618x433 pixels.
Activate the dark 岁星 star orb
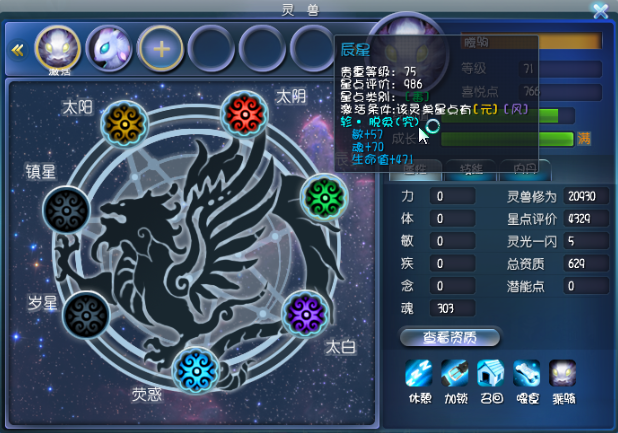(86, 315)
